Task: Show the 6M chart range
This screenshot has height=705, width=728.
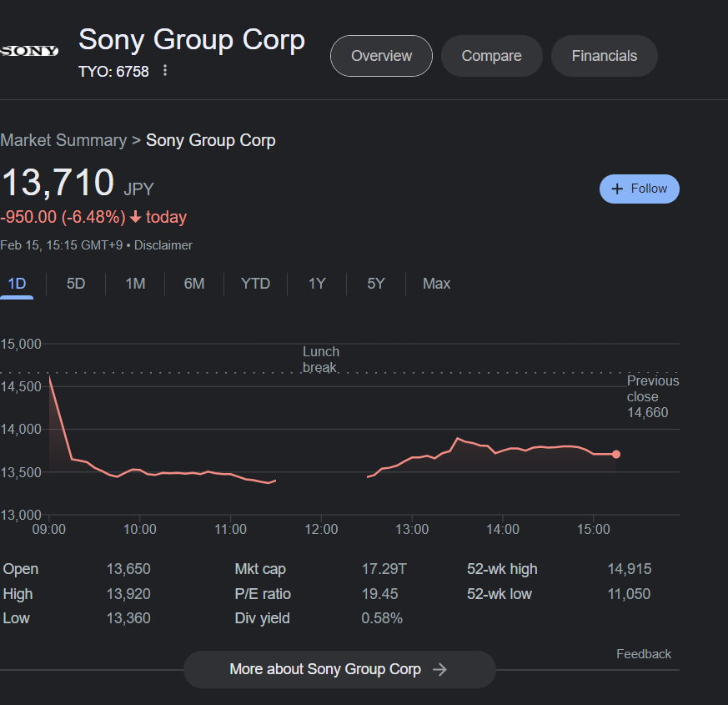Action: 194,284
